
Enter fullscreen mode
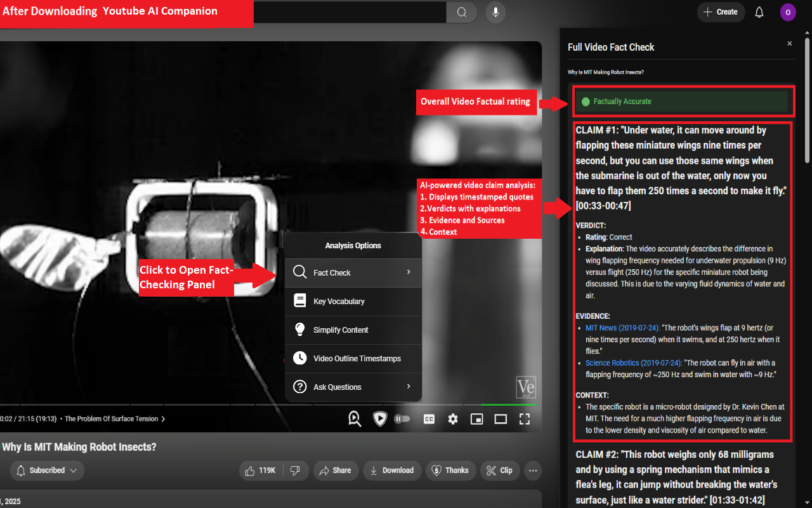click(525, 419)
